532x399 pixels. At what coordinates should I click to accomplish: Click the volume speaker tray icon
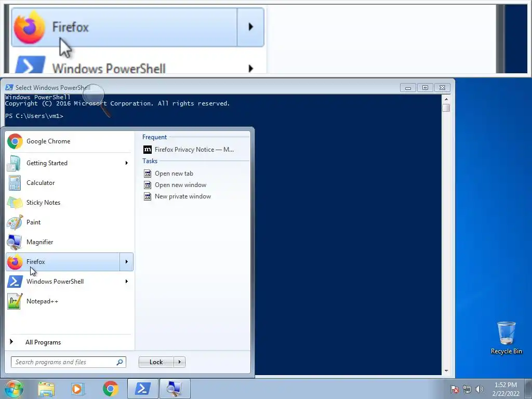click(x=480, y=389)
